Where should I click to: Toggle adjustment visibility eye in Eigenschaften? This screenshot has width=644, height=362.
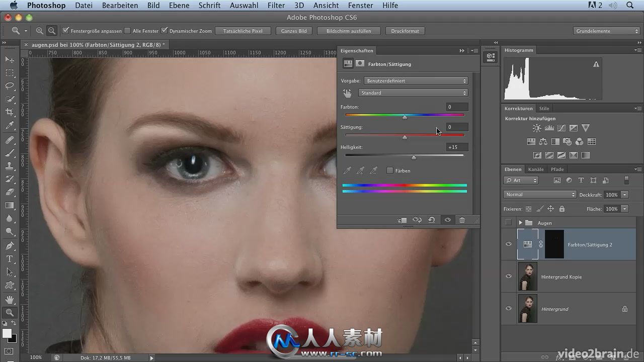coord(447,220)
